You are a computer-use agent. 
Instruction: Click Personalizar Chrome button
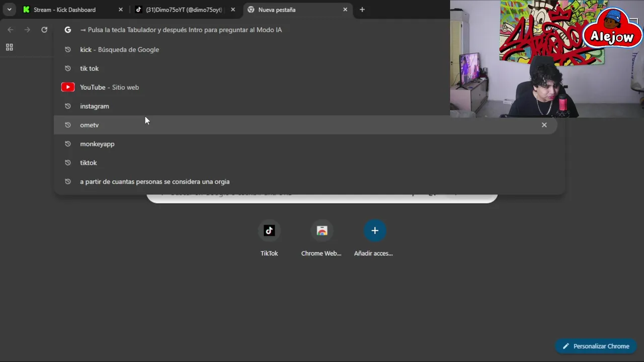click(x=596, y=346)
